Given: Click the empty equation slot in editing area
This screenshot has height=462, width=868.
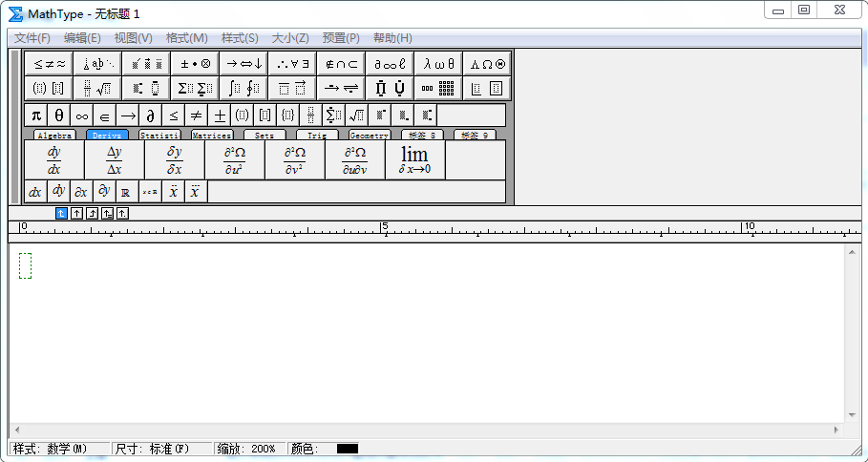Looking at the screenshot, I should pyautogui.click(x=25, y=265).
